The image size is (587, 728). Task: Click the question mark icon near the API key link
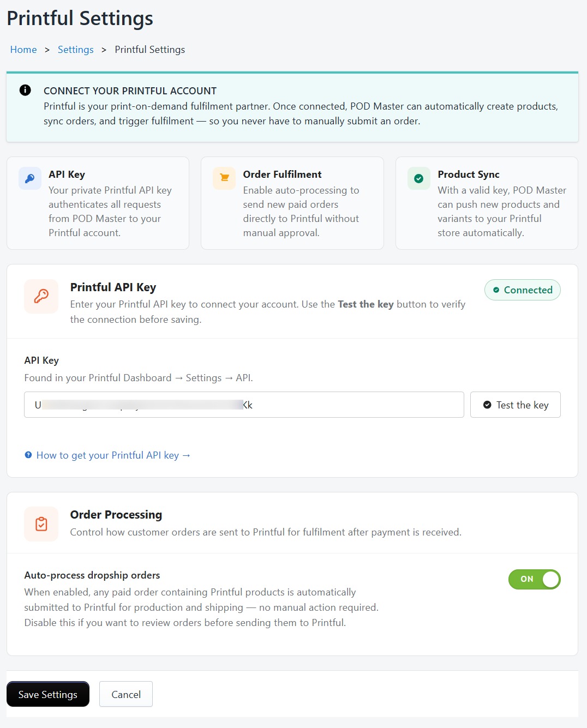click(x=28, y=454)
